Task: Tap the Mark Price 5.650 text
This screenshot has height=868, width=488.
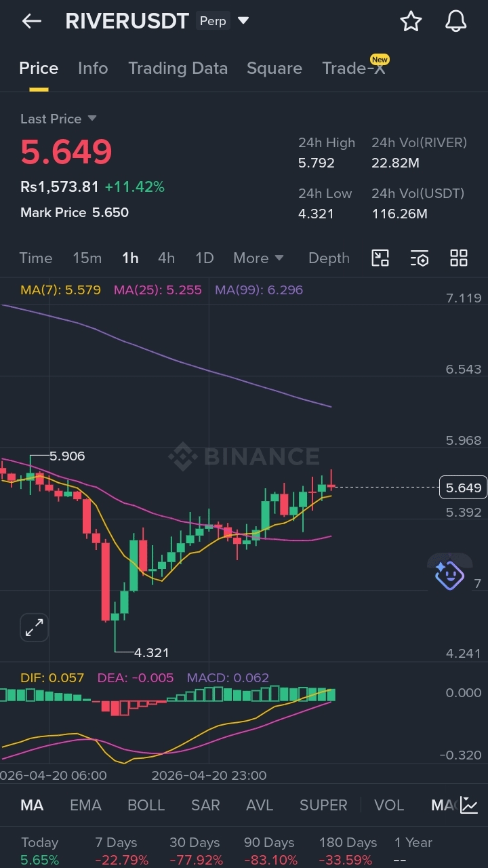Action: [75, 213]
